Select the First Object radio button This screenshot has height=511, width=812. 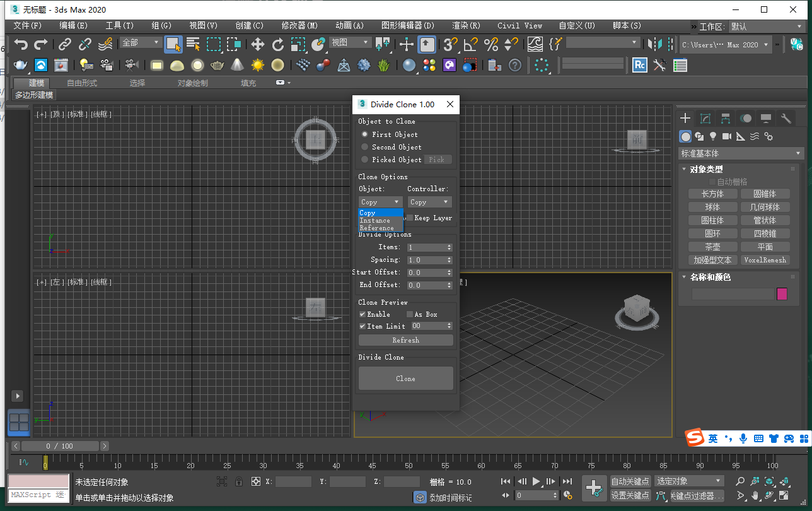coord(366,134)
